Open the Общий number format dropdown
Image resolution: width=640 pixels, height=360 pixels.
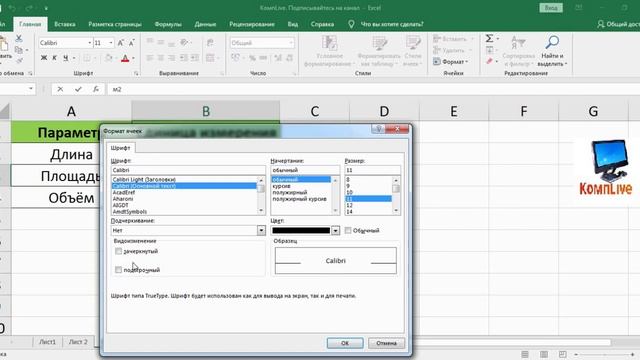(x=291, y=43)
